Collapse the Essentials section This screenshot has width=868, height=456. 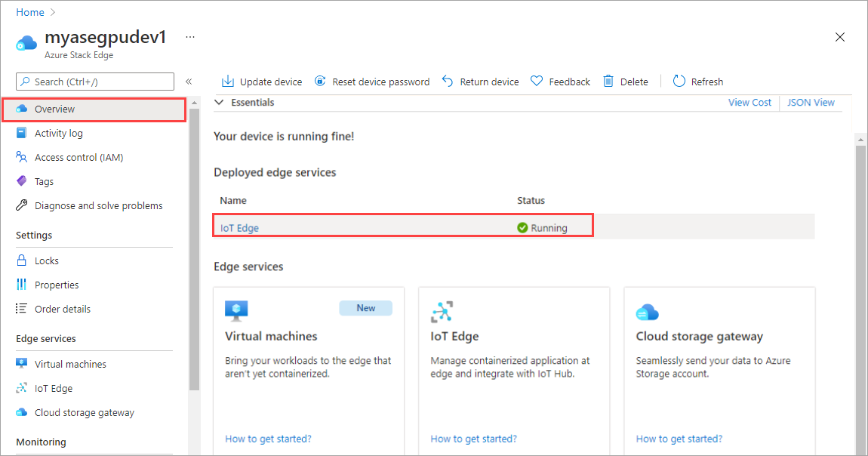point(218,102)
